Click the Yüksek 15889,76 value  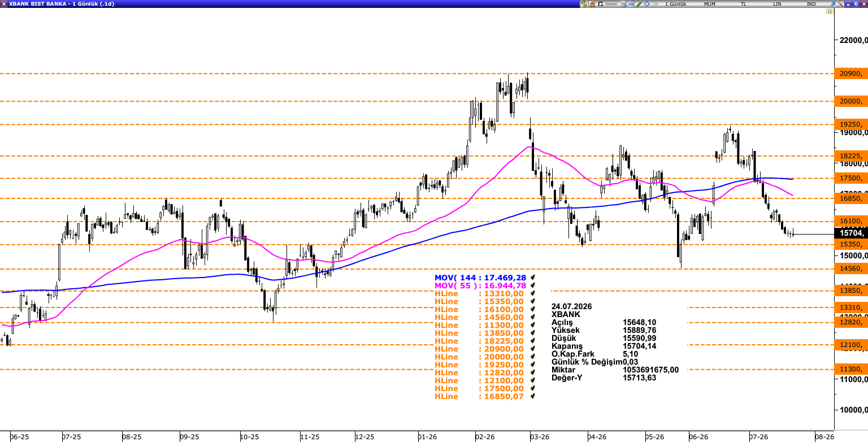point(640,330)
